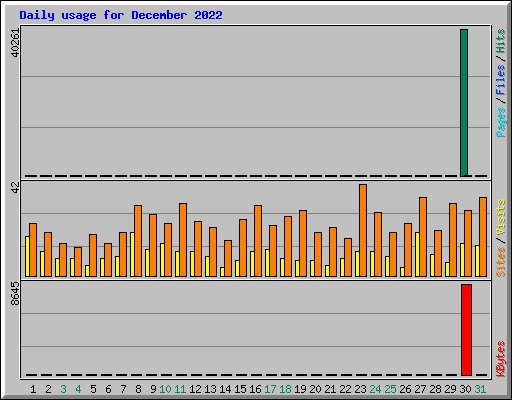Click day label 16 on the x-axis
The image size is (512, 400).
point(255,389)
